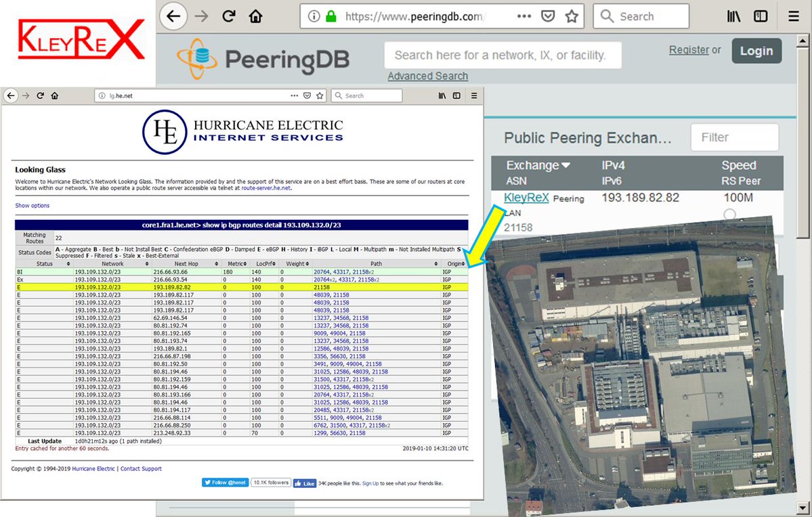The height and width of the screenshot is (517, 812).
Task: Reload the lg.he.net looking glass page
Action: [40, 95]
